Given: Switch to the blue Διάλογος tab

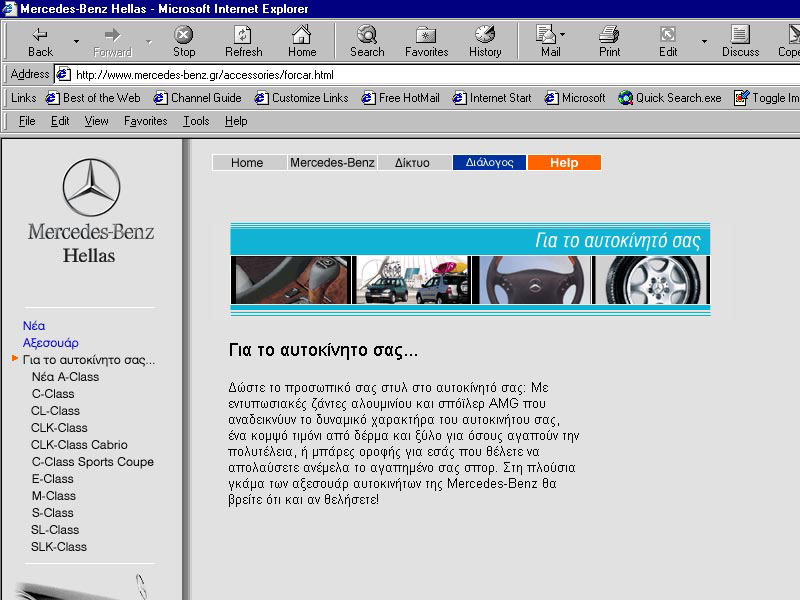Looking at the screenshot, I should (489, 163).
